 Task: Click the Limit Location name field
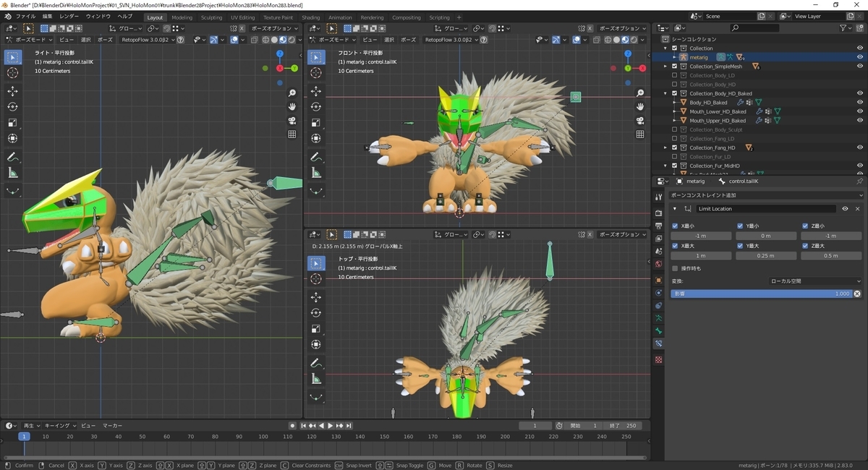pos(766,209)
